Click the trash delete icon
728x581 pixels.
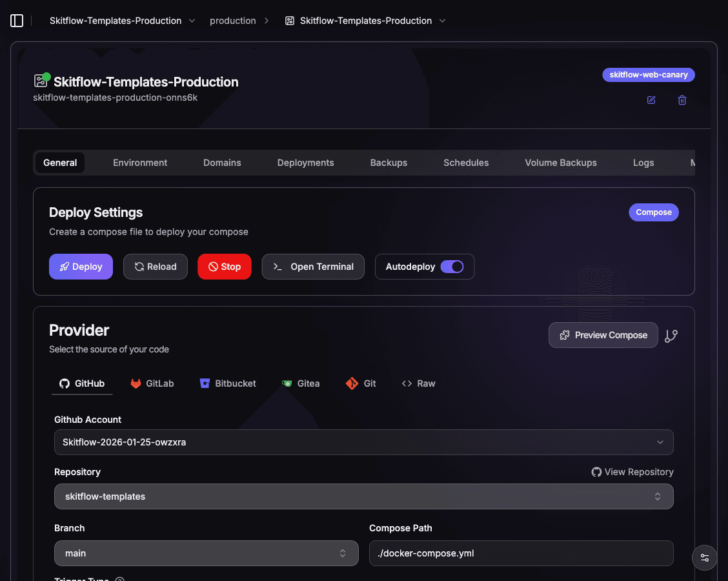click(682, 100)
